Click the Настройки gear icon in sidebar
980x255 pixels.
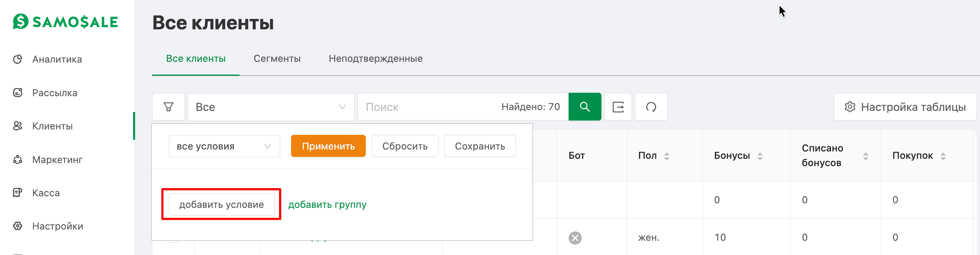click(18, 226)
